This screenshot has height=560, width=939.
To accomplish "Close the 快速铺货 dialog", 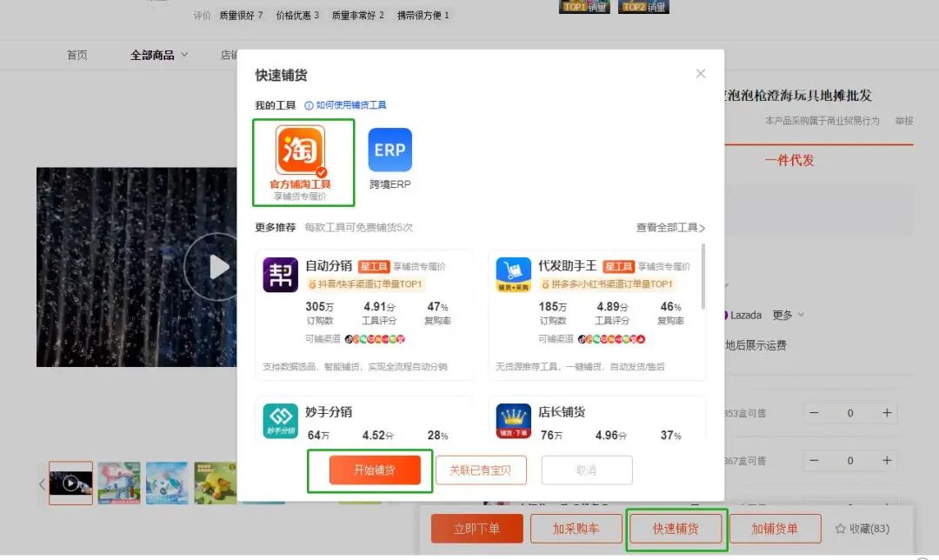I will click(701, 74).
